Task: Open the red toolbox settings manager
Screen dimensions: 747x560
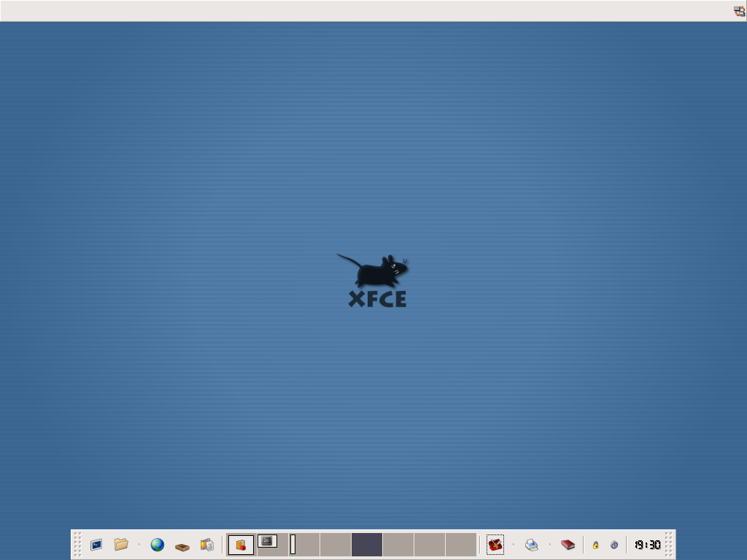Action: (495, 545)
